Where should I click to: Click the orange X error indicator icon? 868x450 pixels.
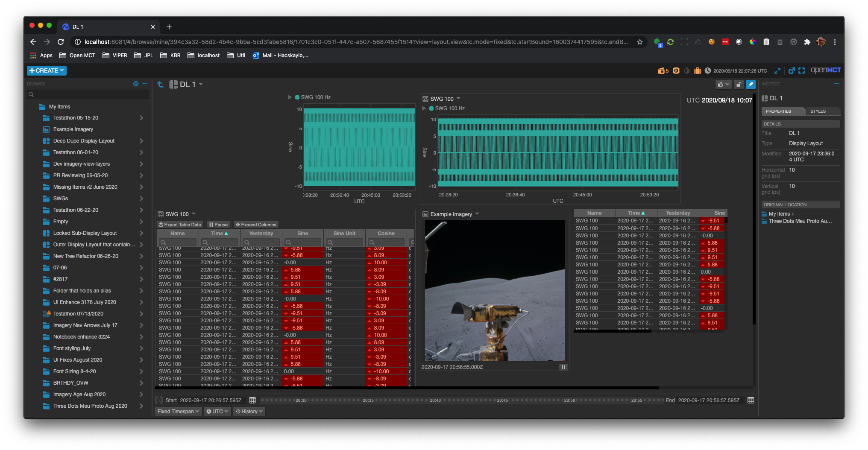click(676, 70)
